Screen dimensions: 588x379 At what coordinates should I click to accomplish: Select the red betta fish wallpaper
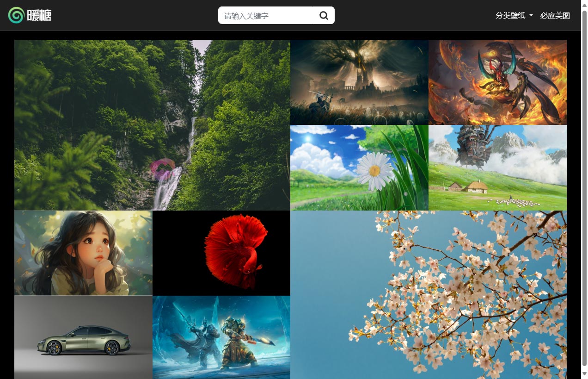(x=221, y=253)
